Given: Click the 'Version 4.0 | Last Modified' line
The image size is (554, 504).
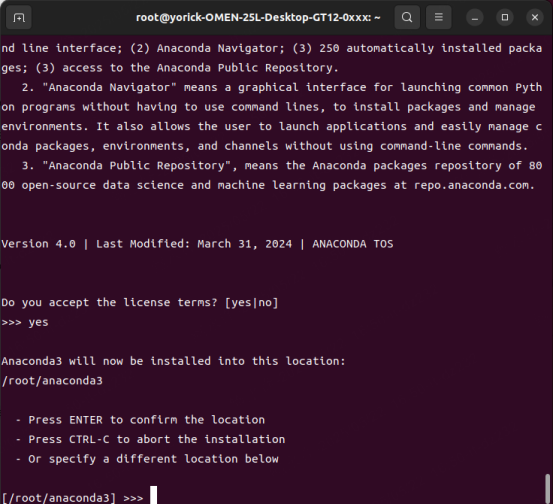Looking at the screenshot, I should [x=197, y=244].
